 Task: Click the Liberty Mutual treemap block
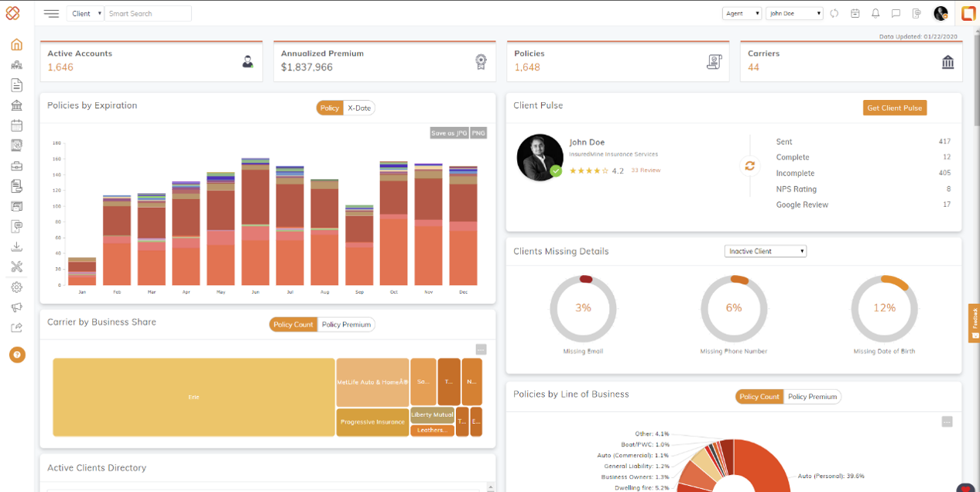point(432,415)
